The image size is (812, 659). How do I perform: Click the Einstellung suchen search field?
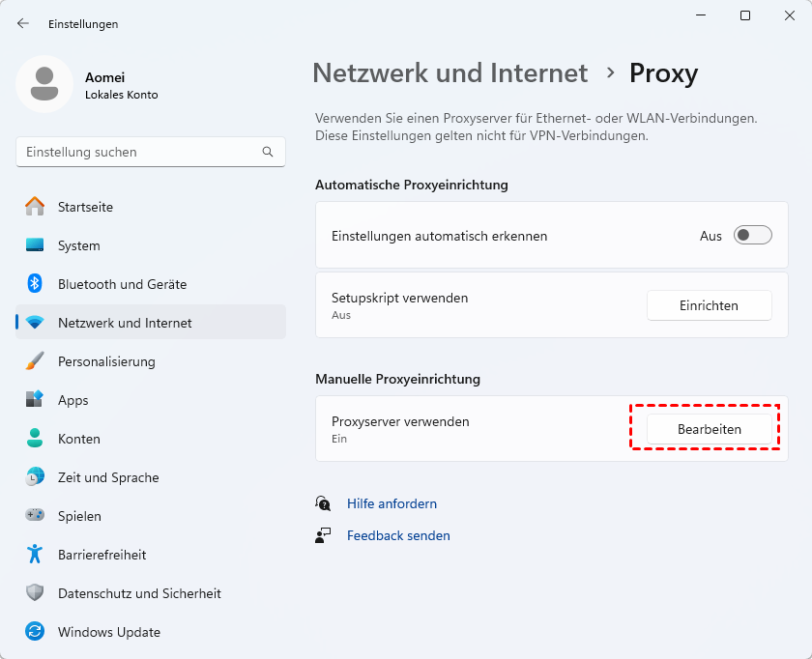[x=140, y=152]
